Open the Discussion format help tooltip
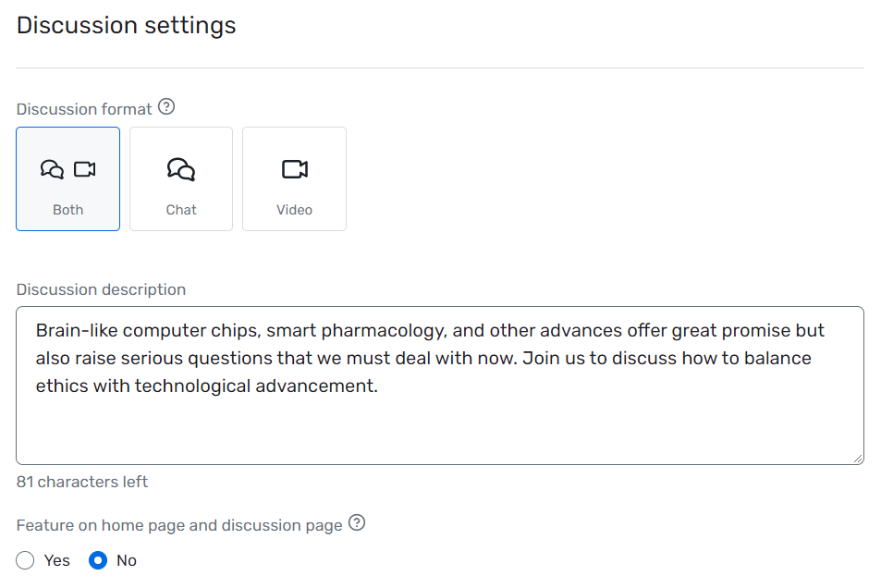Image resolution: width=881 pixels, height=588 pixels. pyautogui.click(x=165, y=107)
